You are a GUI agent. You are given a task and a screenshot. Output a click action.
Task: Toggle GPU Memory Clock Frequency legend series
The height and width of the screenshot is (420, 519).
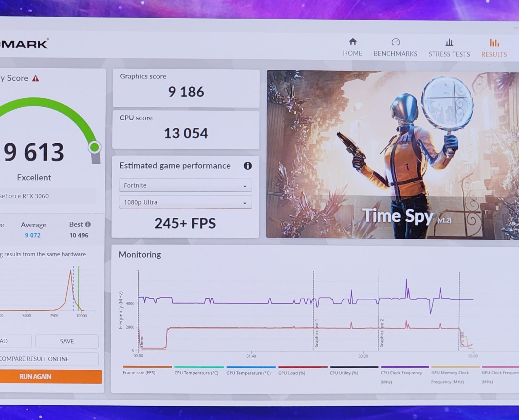click(x=455, y=375)
